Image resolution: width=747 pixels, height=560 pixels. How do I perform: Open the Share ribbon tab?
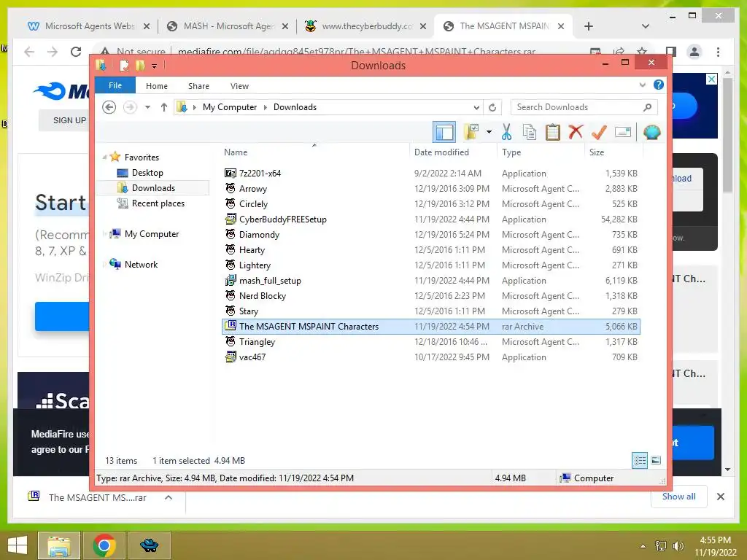pos(198,86)
